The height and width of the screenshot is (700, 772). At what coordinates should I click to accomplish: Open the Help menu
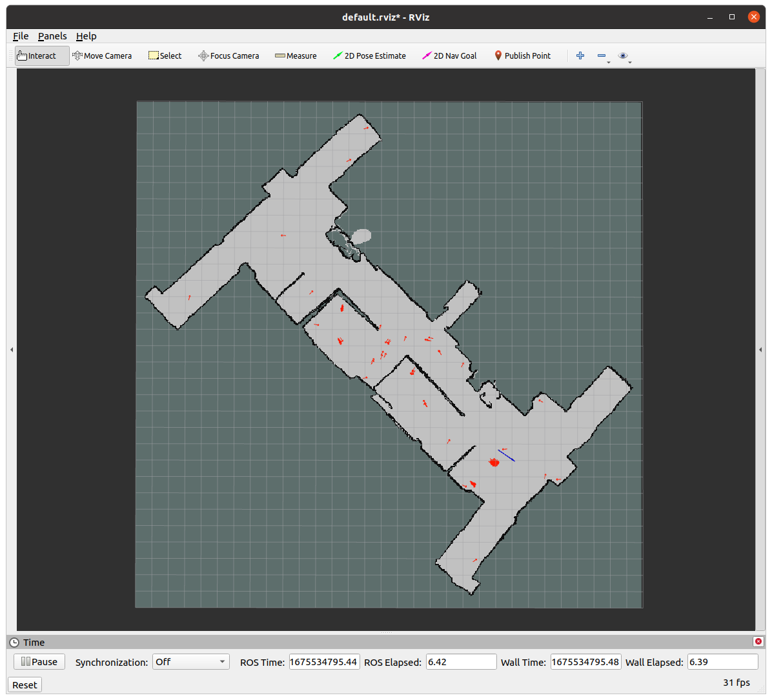[x=86, y=36]
